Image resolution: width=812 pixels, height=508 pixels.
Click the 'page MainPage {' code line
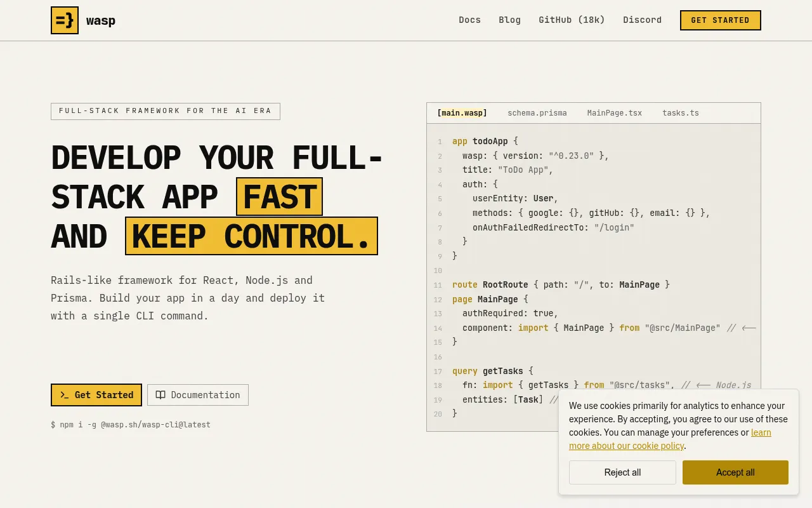pyautogui.click(x=490, y=299)
